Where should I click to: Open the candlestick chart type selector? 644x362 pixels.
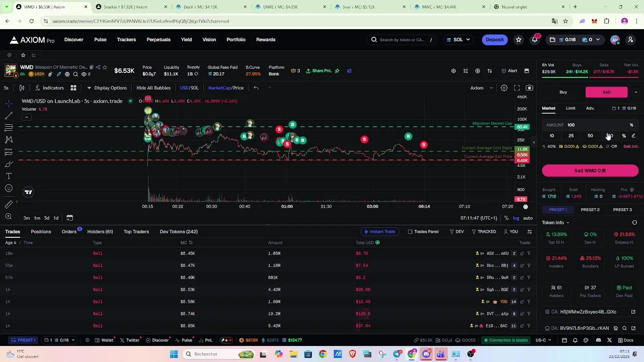(x=22, y=88)
